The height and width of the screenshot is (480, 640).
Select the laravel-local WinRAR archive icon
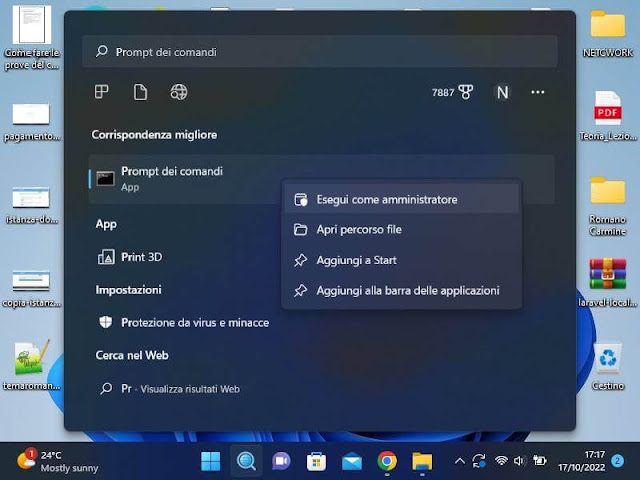point(608,282)
